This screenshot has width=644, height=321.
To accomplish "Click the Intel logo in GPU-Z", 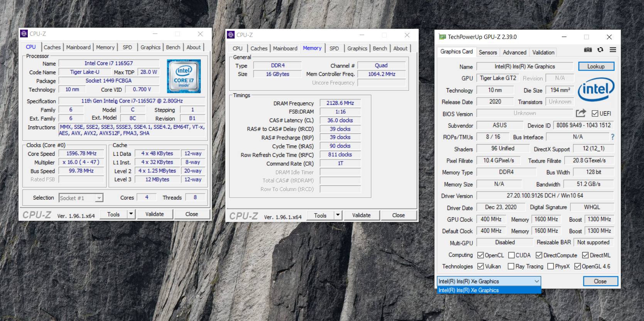I will 596,89.
